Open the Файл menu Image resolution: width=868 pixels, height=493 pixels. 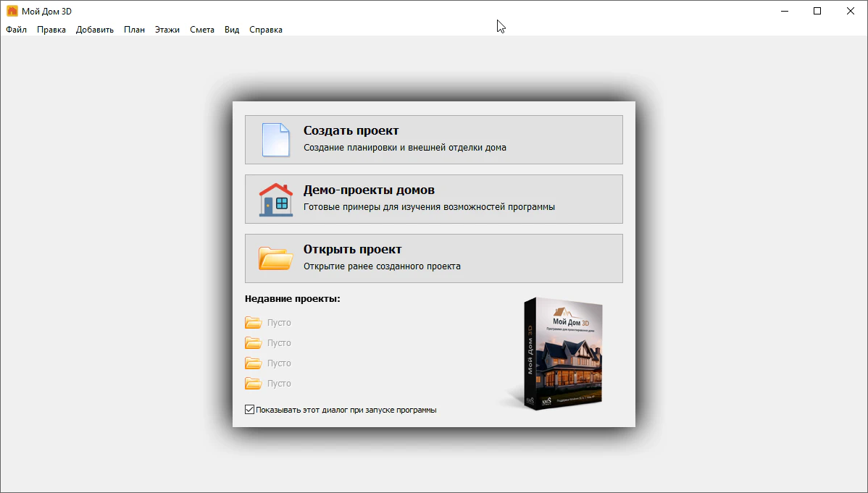tap(16, 30)
